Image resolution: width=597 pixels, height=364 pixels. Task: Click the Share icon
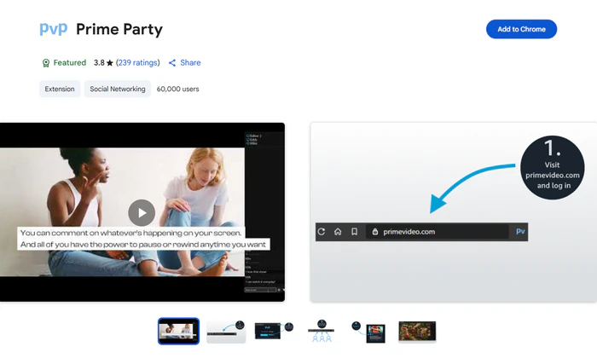172,63
